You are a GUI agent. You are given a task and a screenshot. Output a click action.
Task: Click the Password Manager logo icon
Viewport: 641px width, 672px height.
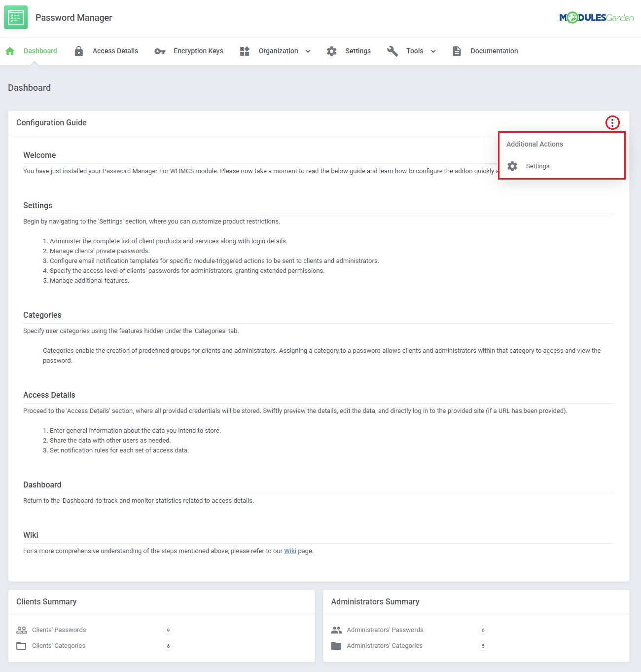point(16,18)
